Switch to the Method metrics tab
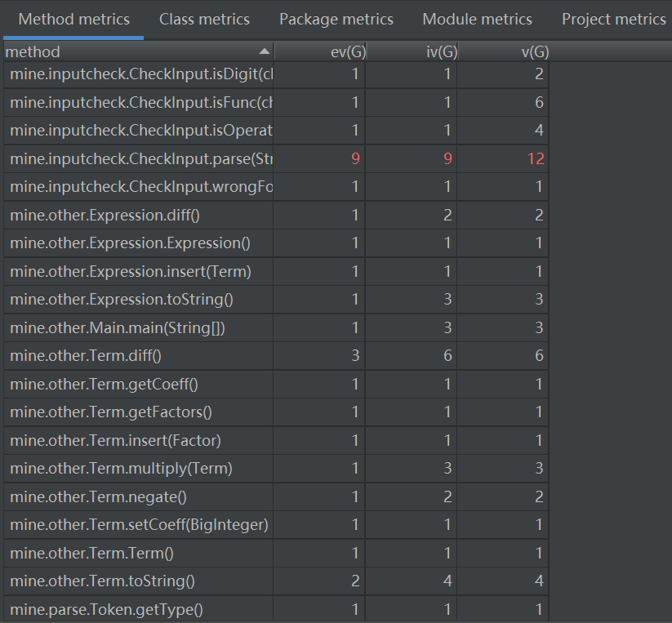 73,20
